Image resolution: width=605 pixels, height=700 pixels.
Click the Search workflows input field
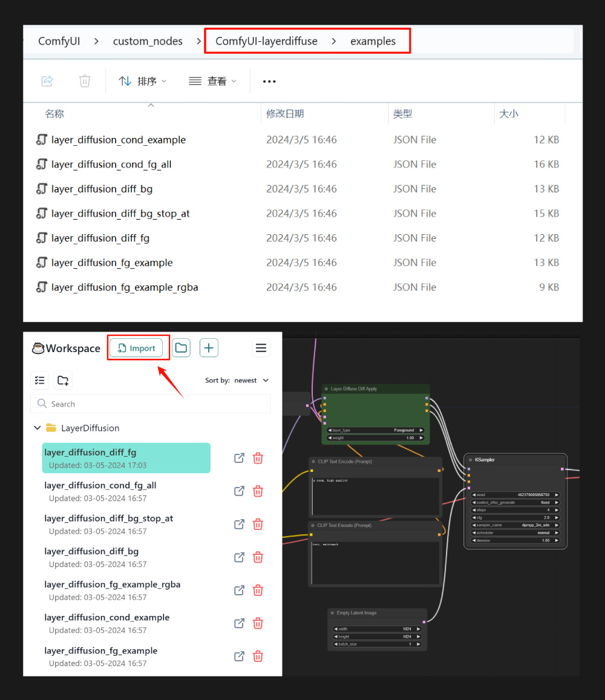click(151, 404)
